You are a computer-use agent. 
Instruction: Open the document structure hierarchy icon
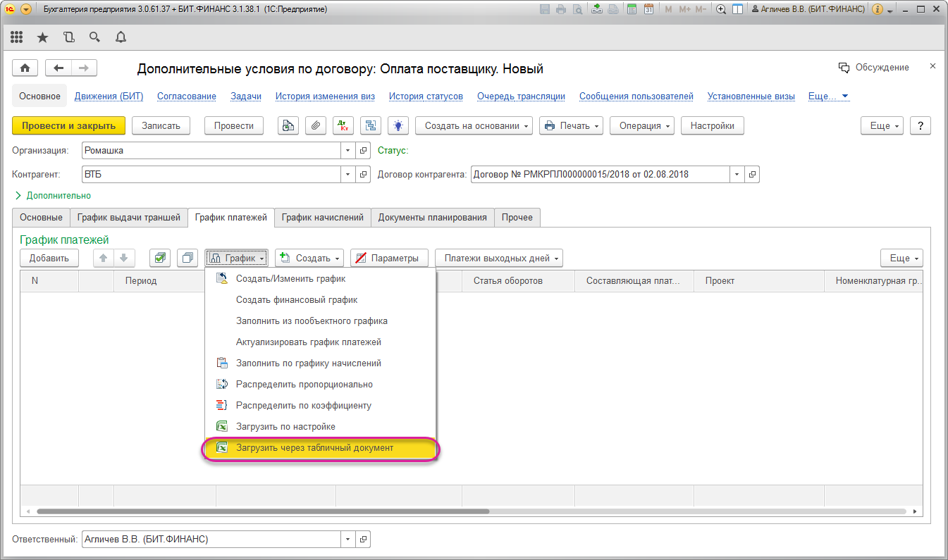371,125
